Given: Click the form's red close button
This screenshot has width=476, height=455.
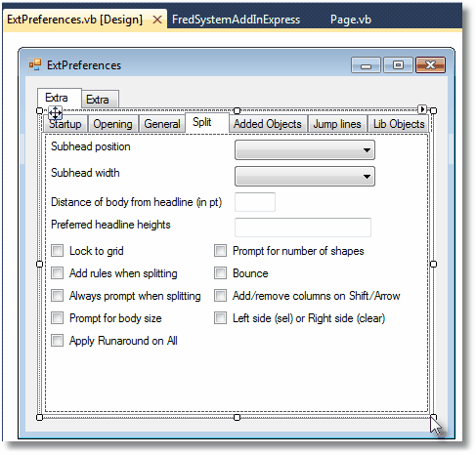Looking at the screenshot, I should tap(430, 65).
